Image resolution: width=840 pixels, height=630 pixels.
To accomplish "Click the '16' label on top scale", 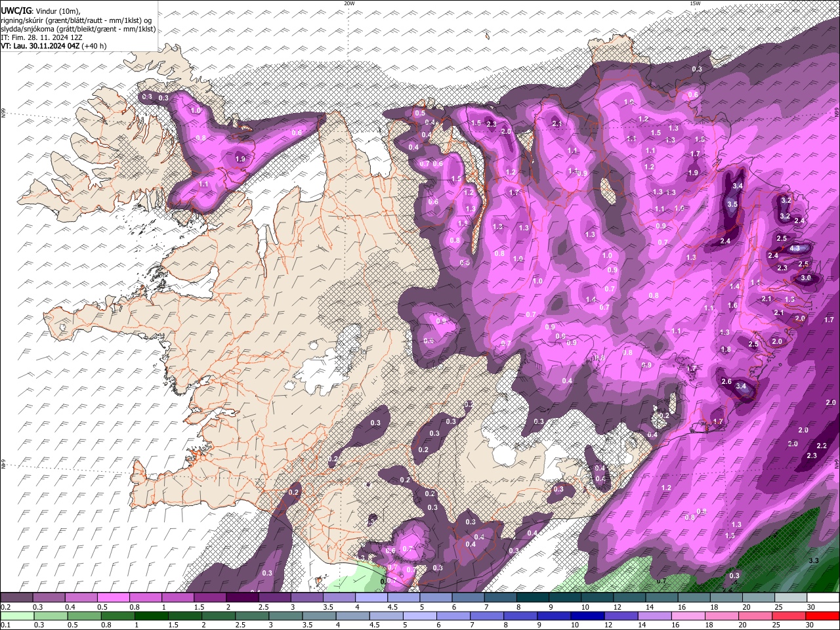I will pos(682,608).
